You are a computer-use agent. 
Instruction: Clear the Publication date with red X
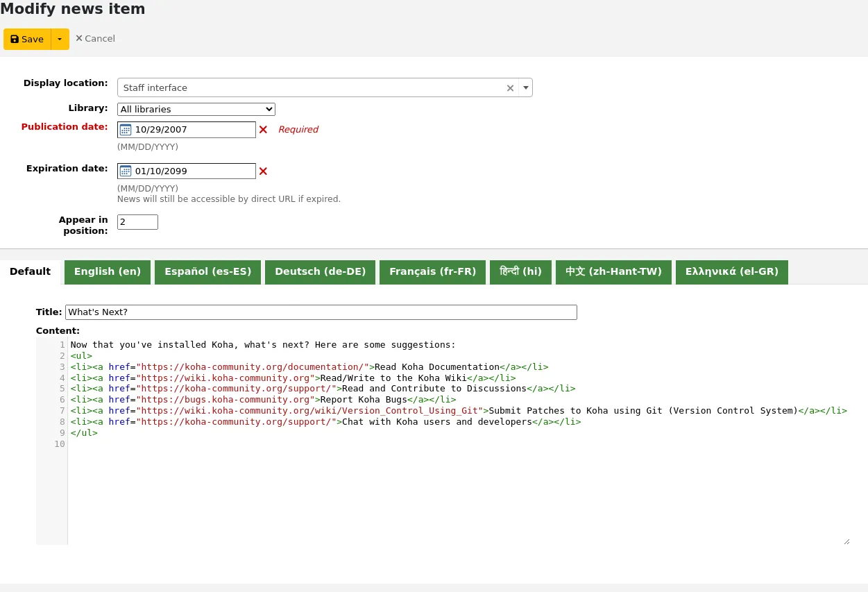pyautogui.click(x=263, y=130)
